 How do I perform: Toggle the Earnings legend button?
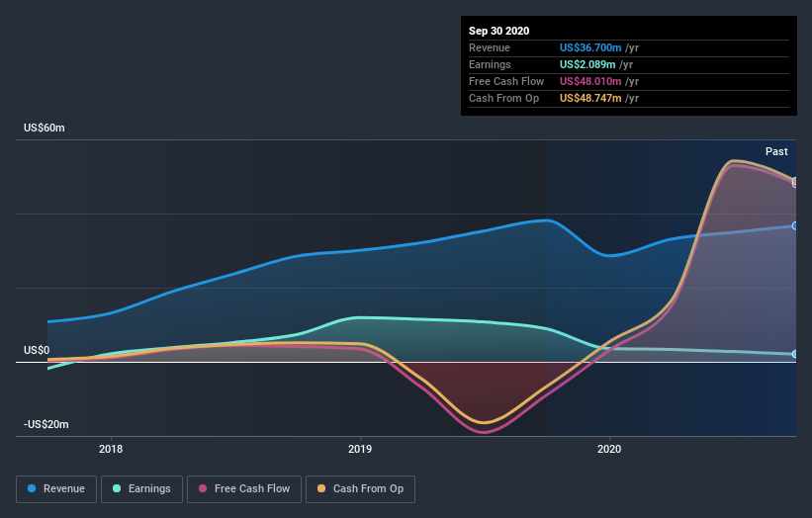141,489
